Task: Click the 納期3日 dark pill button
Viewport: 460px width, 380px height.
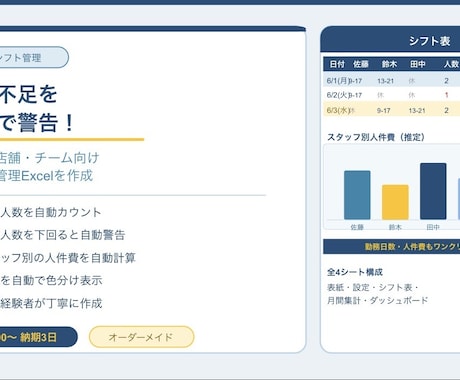Action: 38,337
